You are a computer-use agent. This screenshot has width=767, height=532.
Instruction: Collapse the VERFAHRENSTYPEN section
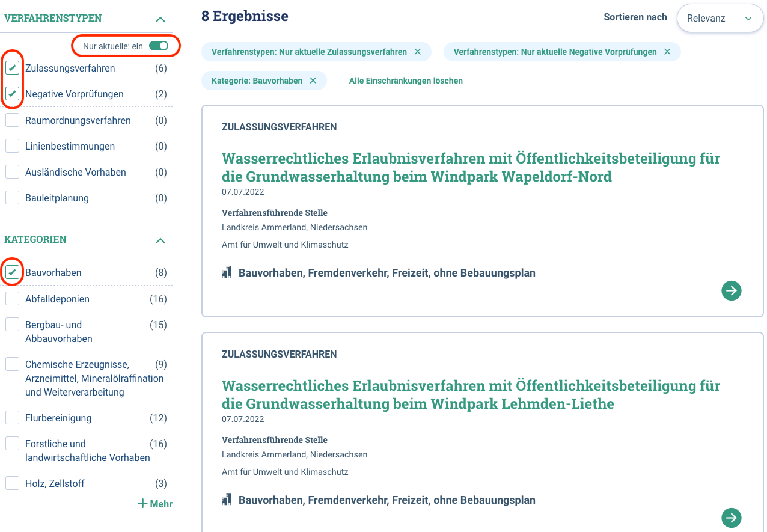(160, 19)
